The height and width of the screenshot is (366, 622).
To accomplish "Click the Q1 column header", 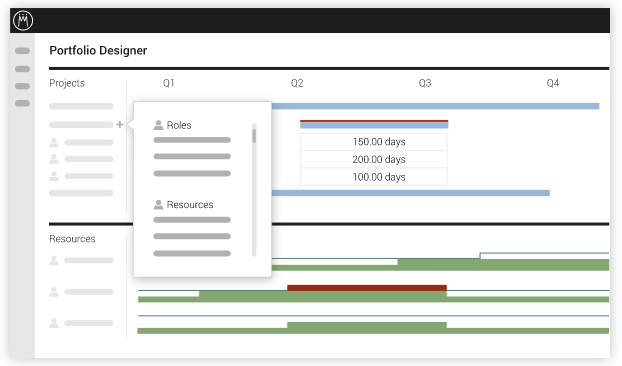I will pyautogui.click(x=169, y=83).
